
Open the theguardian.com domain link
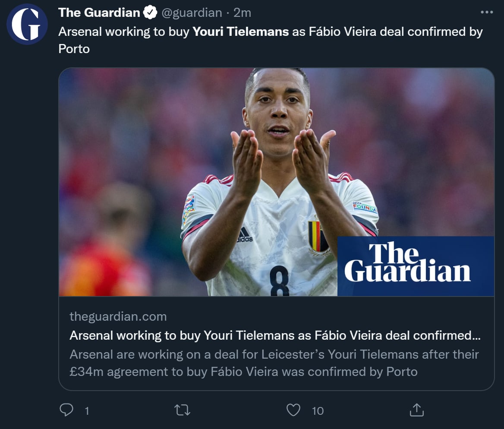(118, 316)
